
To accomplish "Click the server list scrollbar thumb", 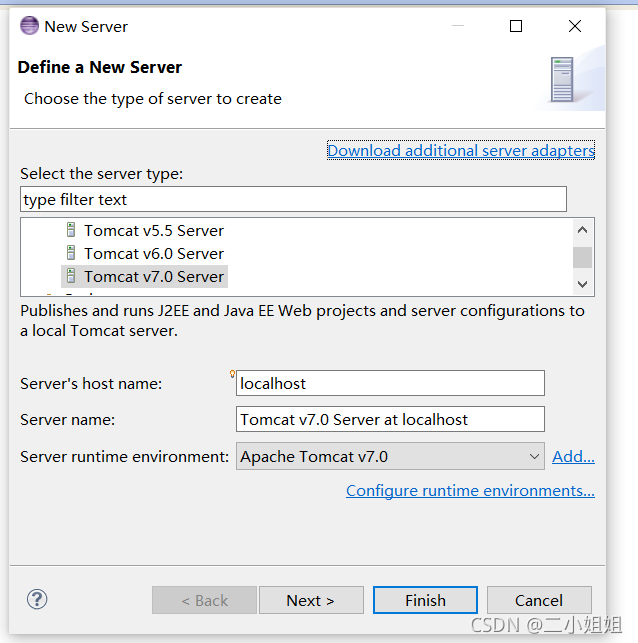I will [x=582, y=257].
